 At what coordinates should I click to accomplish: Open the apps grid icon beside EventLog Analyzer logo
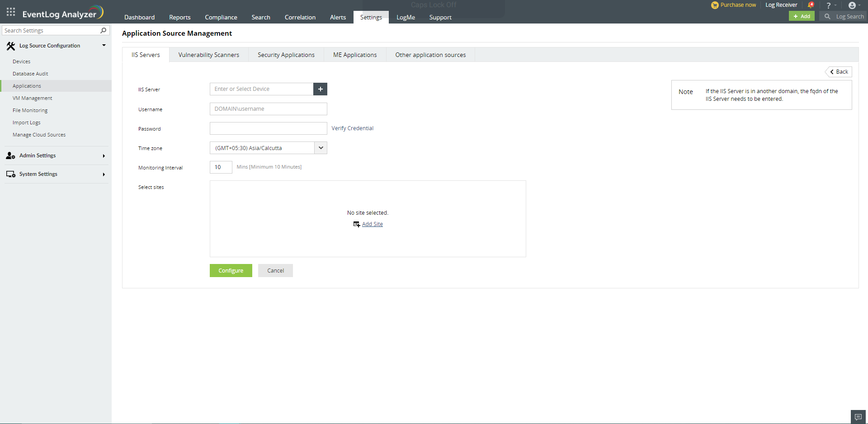click(10, 12)
